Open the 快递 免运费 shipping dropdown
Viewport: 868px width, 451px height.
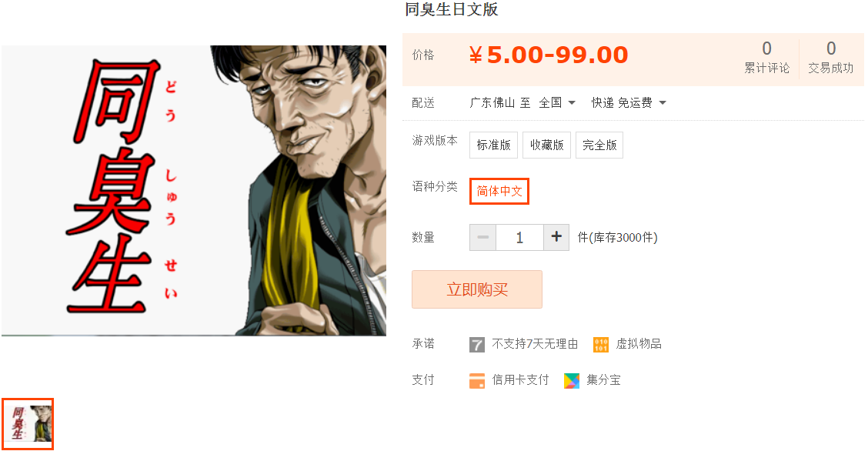629,103
